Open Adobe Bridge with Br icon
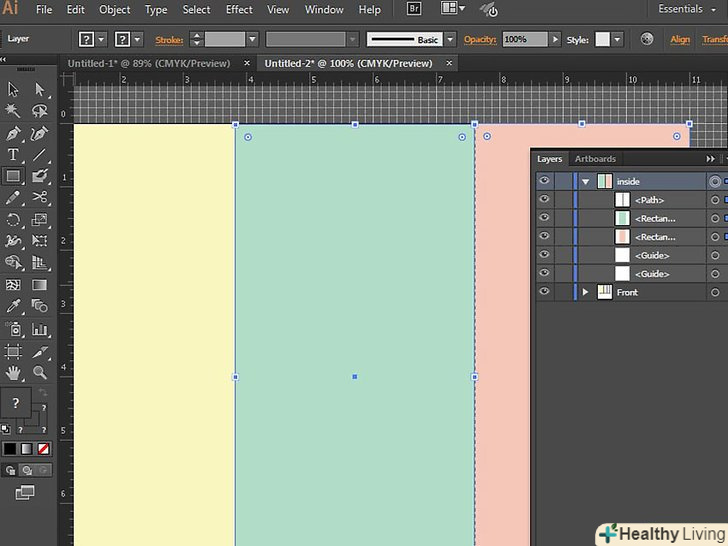The height and width of the screenshot is (546, 728). coord(414,9)
